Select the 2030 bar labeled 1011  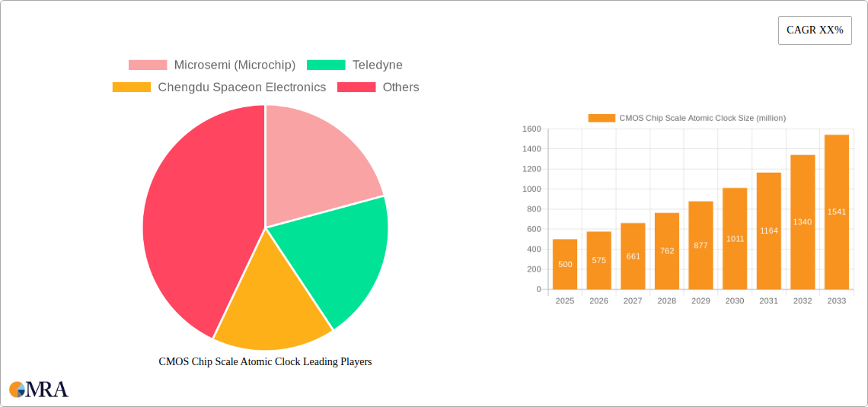coord(736,238)
